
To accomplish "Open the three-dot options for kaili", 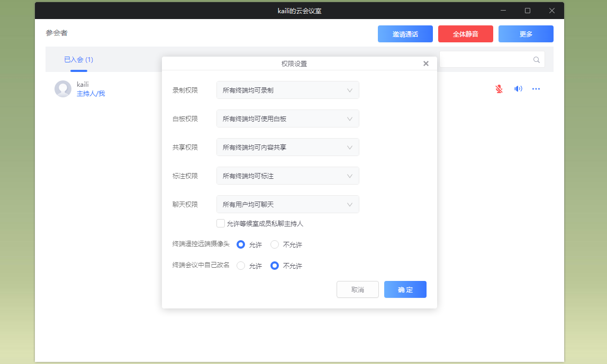I will pyautogui.click(x=536, y=89).
